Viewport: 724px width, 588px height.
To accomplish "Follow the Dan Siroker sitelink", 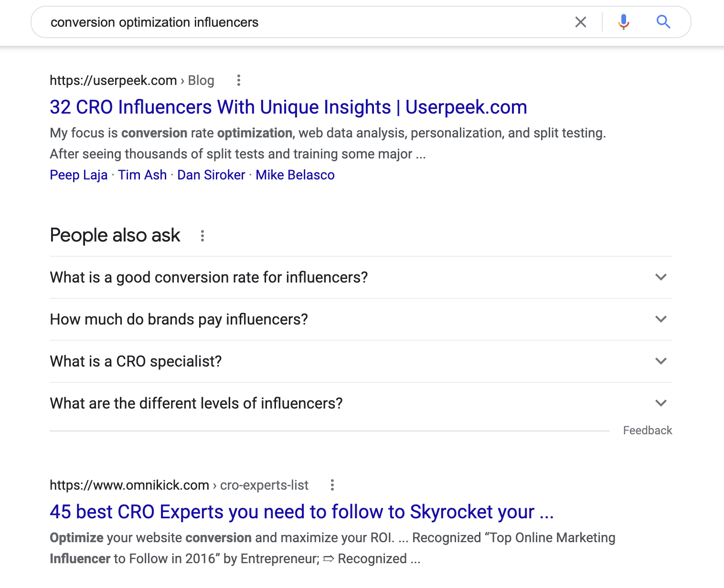I will [x=211, y=175].
